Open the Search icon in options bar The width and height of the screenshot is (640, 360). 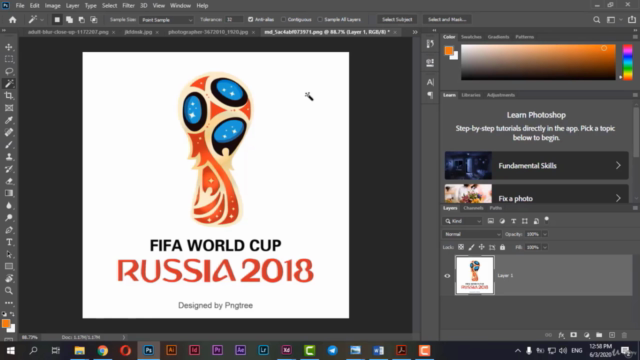coord(597,20)
